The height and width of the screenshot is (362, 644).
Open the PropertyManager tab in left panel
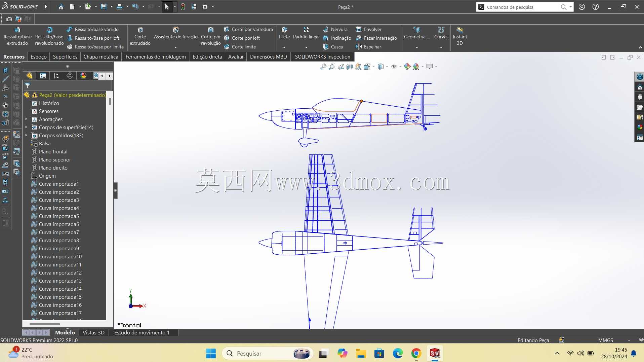click(x=43, y=76)
